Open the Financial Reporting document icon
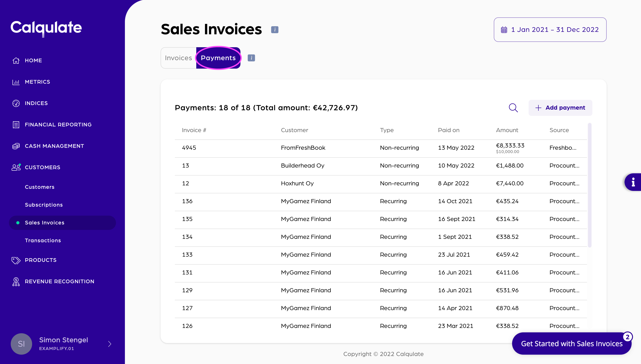 (x=16, y=125)
